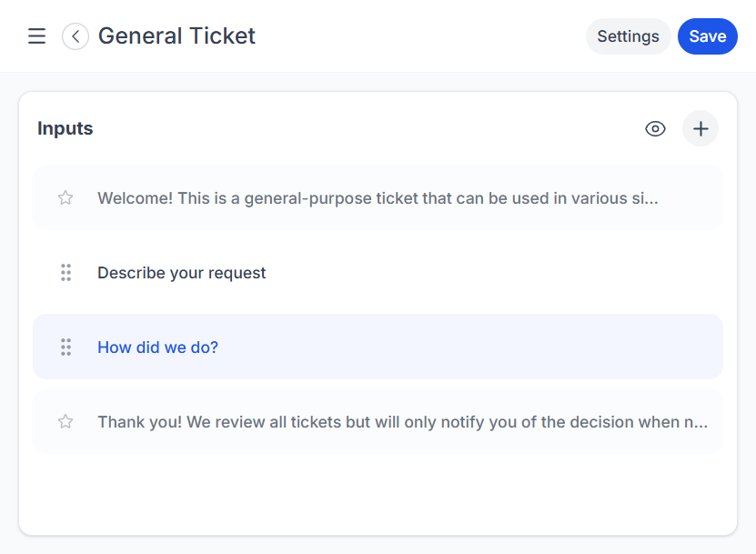Open the Thank you closing message item
This screenshot has width=756, height=554.
click(402, 422)
